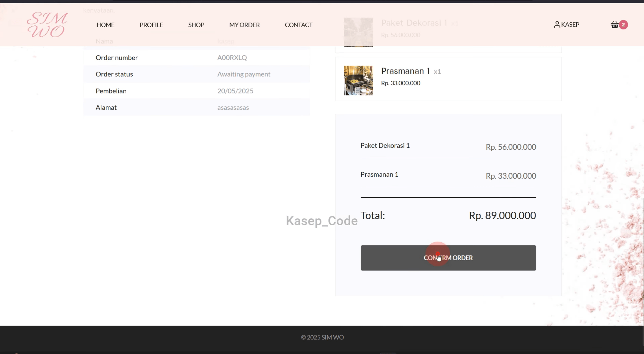Click the SIM WO logo

[x=47, y=25]
